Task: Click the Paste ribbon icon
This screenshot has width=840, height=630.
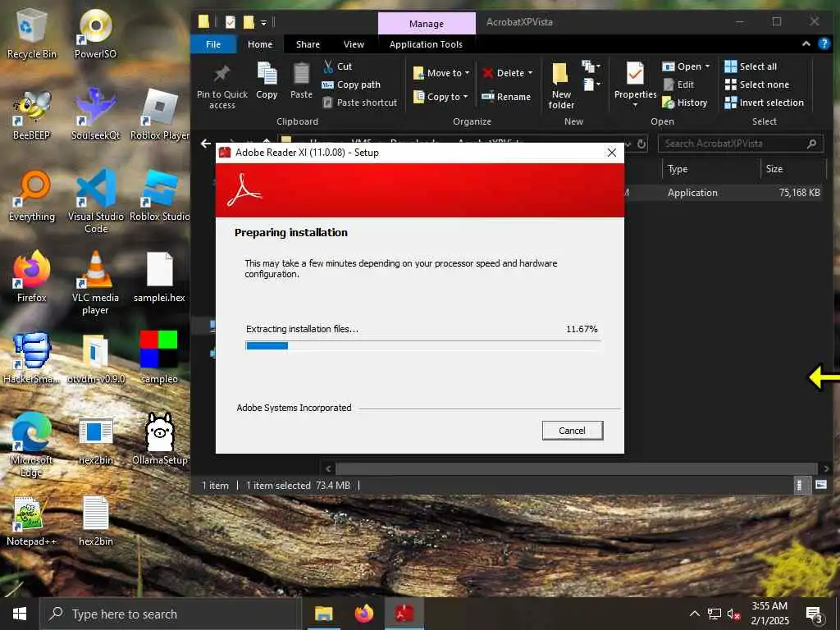Action: click(x=301, y=80)
